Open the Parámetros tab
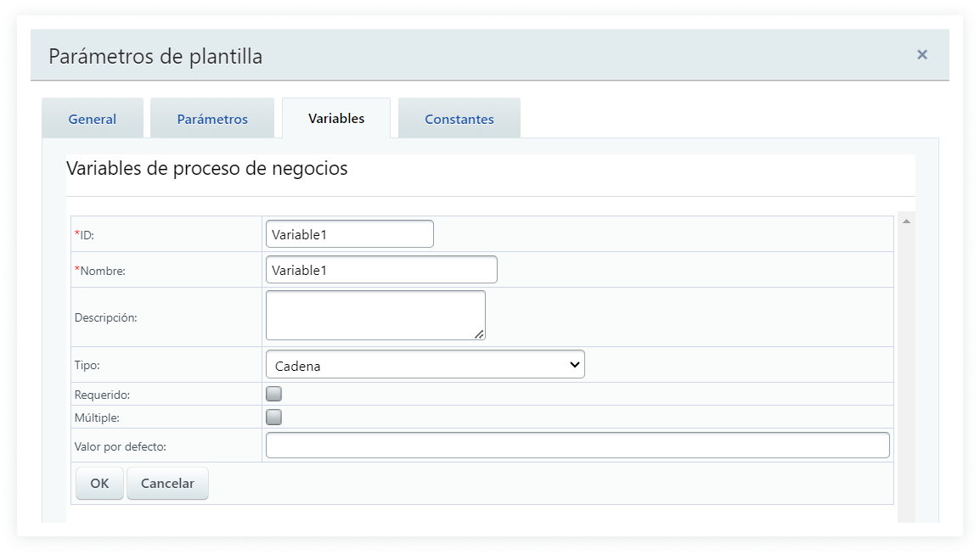Screen dimensions: 980x555 [212, 119]
